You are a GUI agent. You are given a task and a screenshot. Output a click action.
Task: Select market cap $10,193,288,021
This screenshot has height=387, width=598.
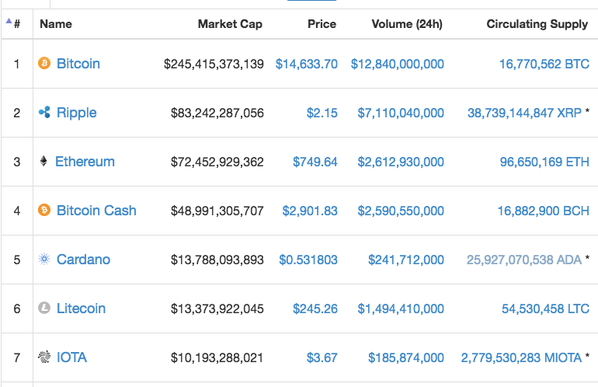217,358
